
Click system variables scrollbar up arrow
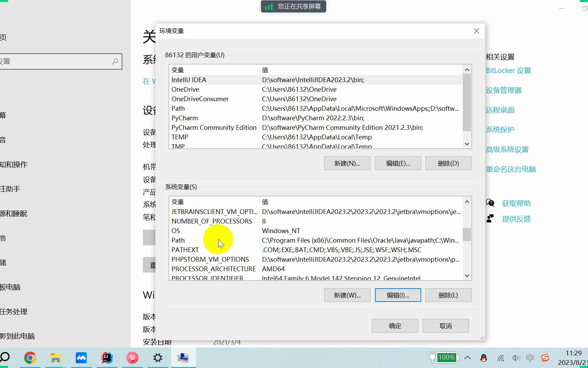[467, 201]
